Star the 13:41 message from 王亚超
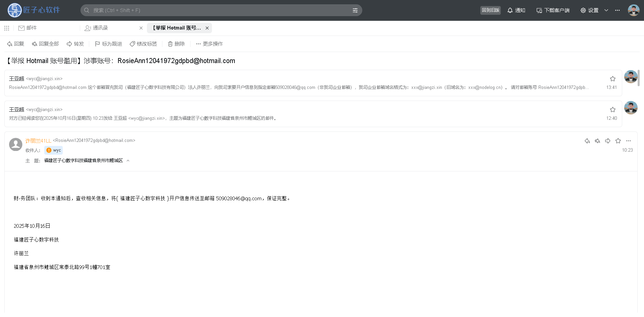 612,79
